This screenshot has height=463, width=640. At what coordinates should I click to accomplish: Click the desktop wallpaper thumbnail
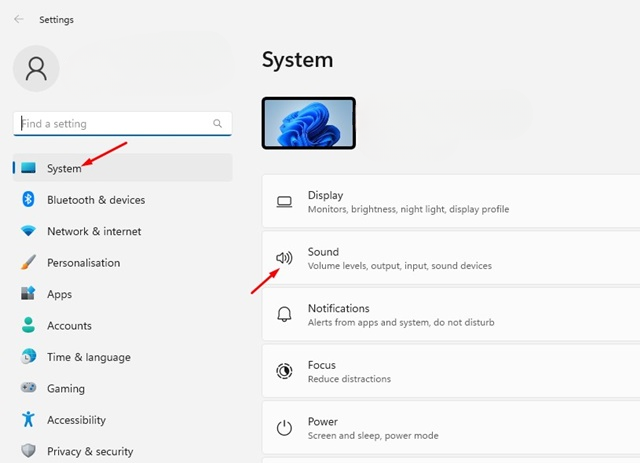point(309,123)
